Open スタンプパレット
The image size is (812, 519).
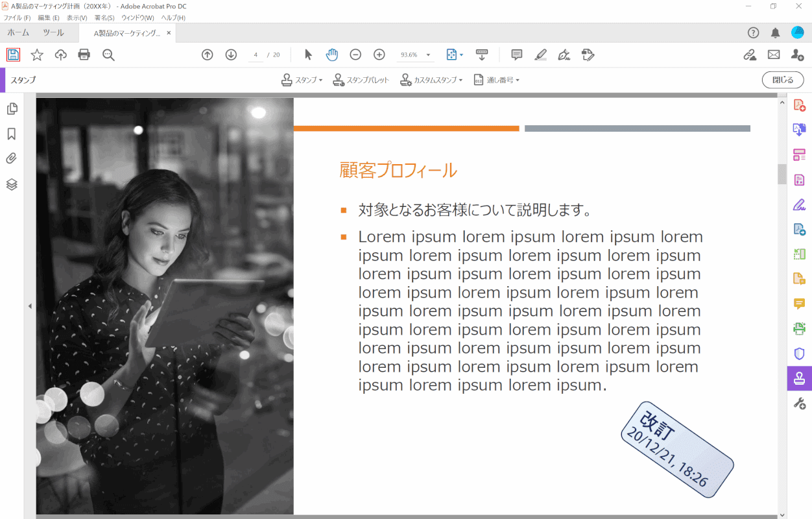pos(361,80)
